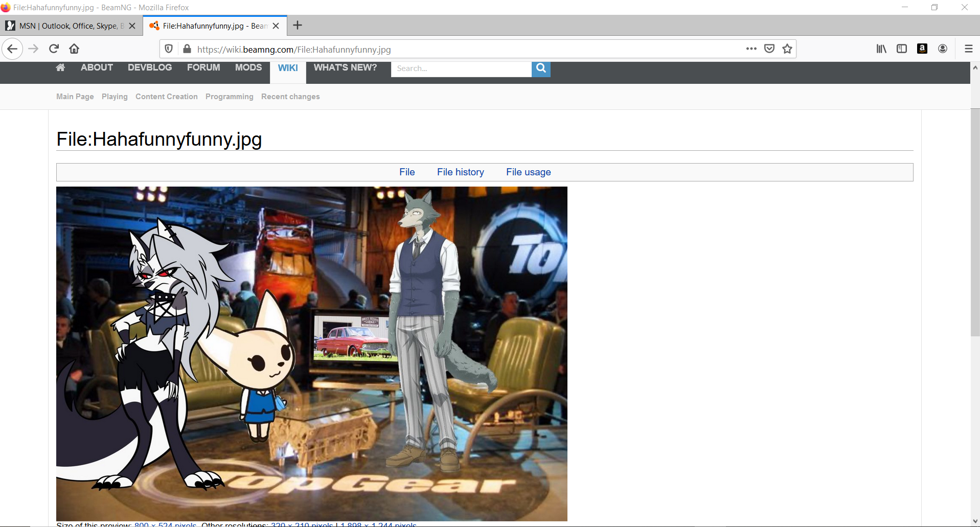View Recent changes
Screen dimensions: 980x527
coord(290,97)
